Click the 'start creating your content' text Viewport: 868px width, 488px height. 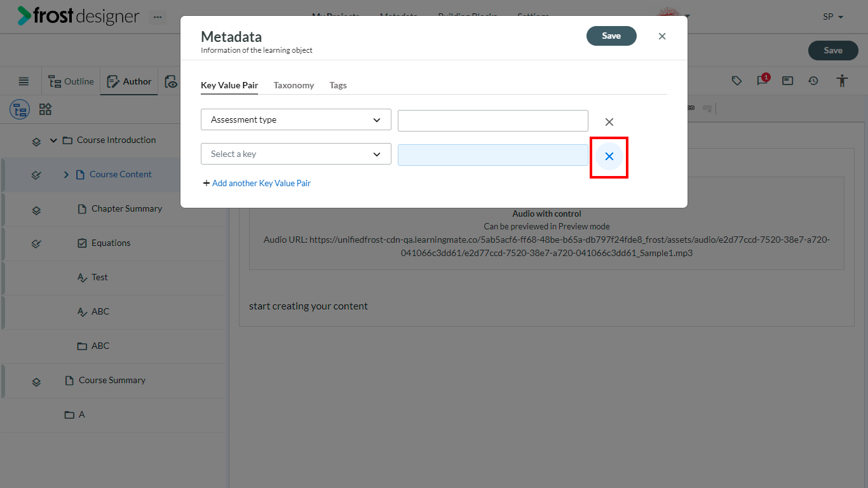coord(308,306)
